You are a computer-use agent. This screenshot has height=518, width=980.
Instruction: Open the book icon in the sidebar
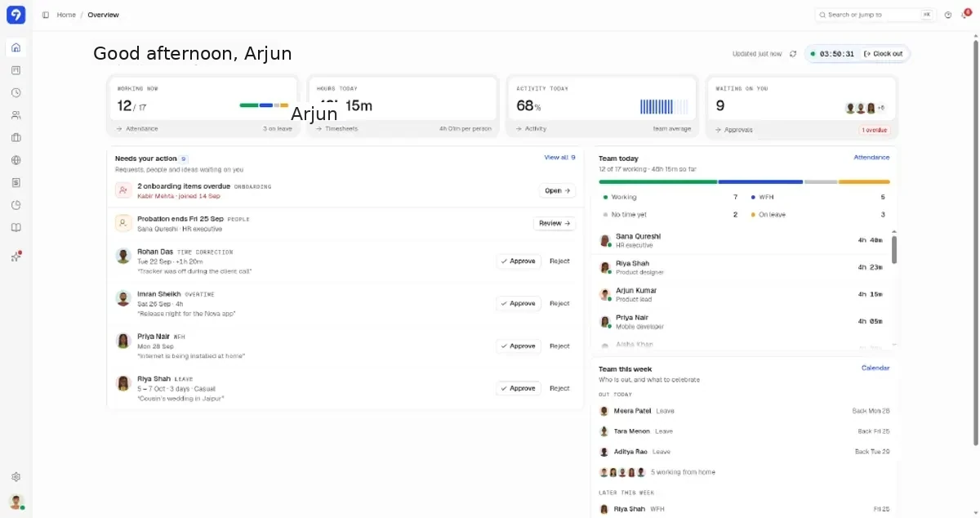point(16,227)
